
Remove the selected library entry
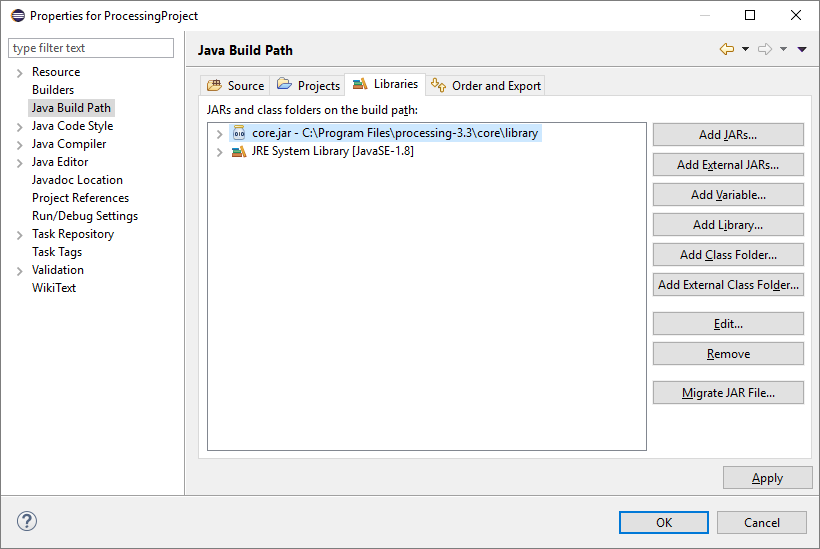coord(728,354)
